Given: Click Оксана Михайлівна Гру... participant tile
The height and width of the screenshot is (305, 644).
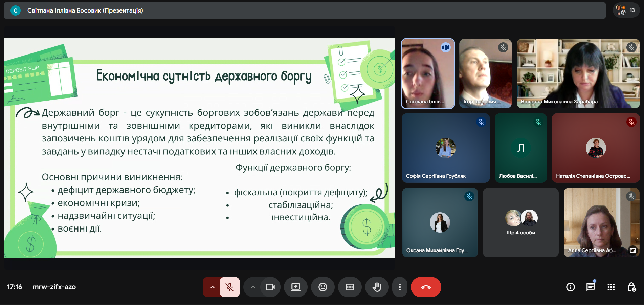Looking at the screenshot, I should tap(440, 222).
